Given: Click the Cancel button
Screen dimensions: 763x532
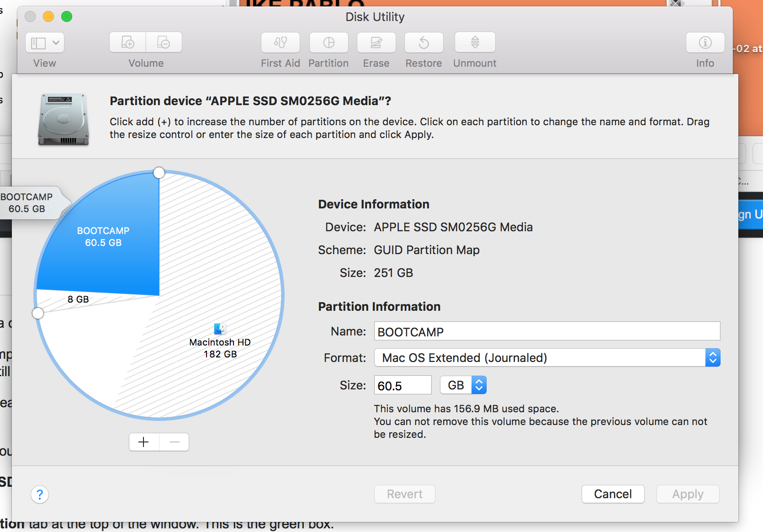Looking at the screenshot, I should 613,494.
